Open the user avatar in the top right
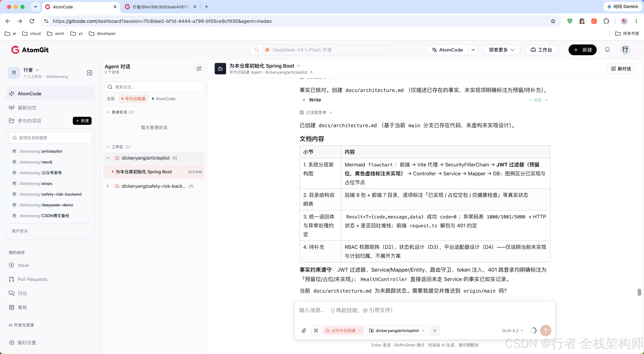 tap(625, 50)
